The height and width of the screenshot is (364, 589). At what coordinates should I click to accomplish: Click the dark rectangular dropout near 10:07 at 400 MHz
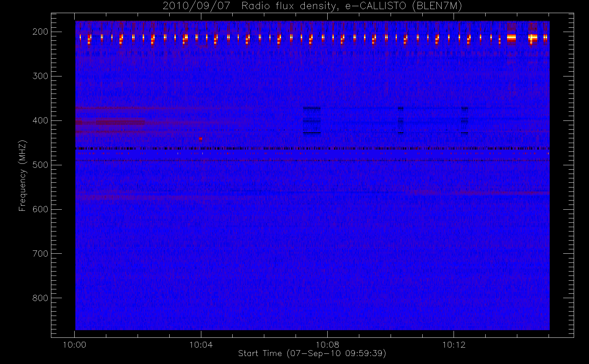pos(312,120)
